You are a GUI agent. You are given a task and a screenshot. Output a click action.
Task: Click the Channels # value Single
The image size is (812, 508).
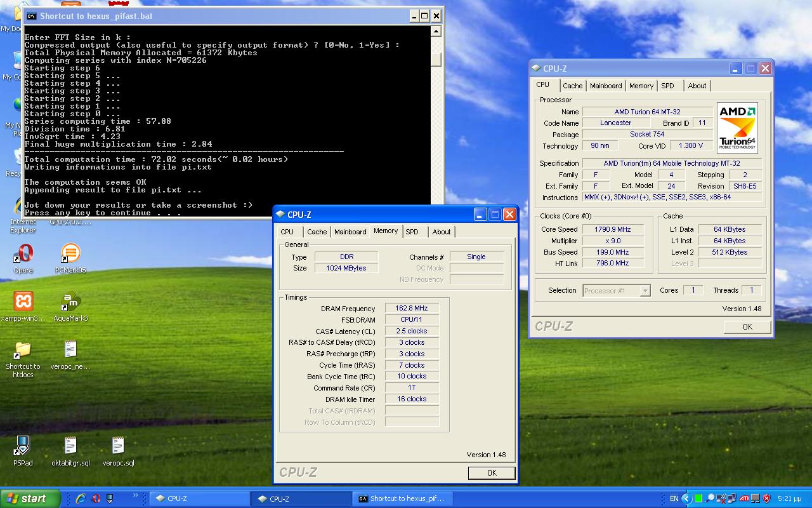pyautogui.click(x=476, y=257)
